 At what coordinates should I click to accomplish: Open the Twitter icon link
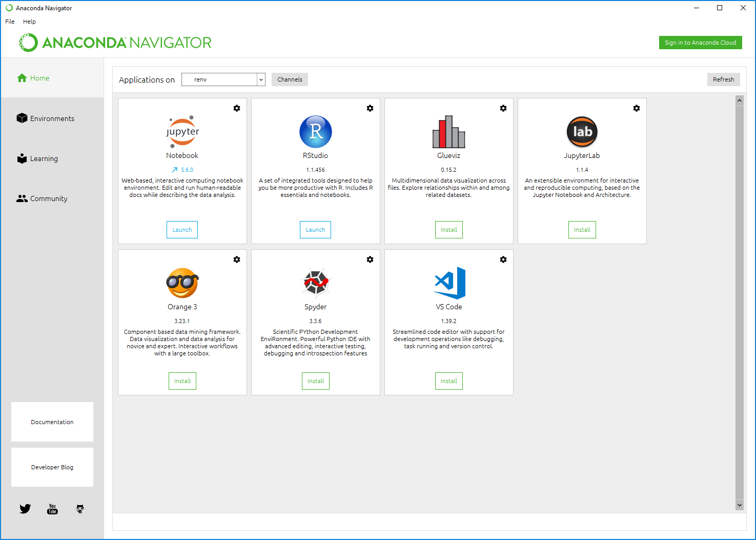tap(25, 509)
